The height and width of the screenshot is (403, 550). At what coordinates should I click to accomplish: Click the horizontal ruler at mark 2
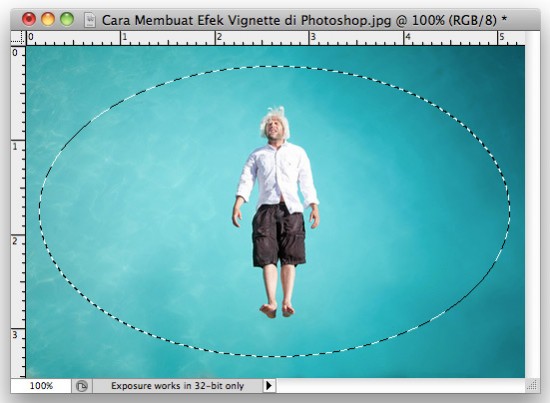tap(219, 37)
